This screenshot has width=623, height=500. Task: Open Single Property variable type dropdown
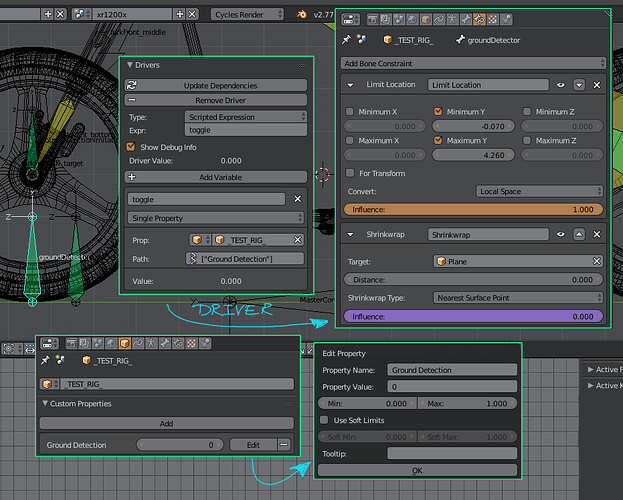click(x=216, y=218)
